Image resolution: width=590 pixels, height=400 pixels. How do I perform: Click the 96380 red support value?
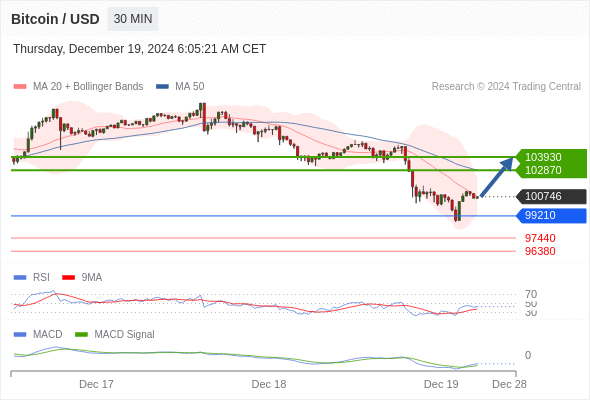click(x=540, y=251)
